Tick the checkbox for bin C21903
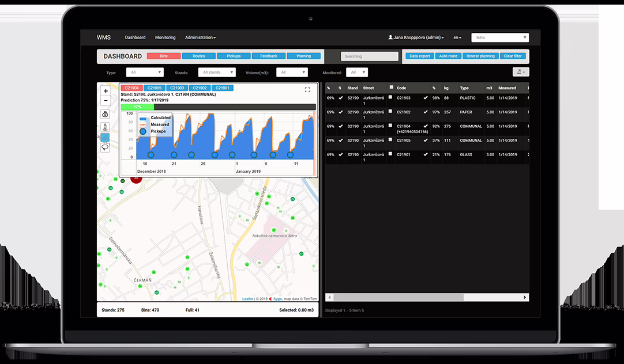Image resolution: width=624 pixels, height=364 pixels. [390, 97]
